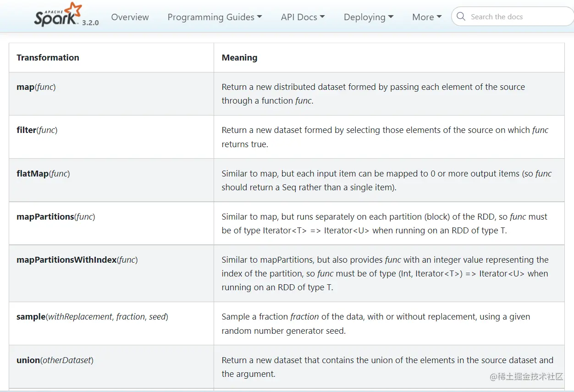Click the search magnifier icon
This screenshot has width=574, height=392.
click(x=461, y=17)
